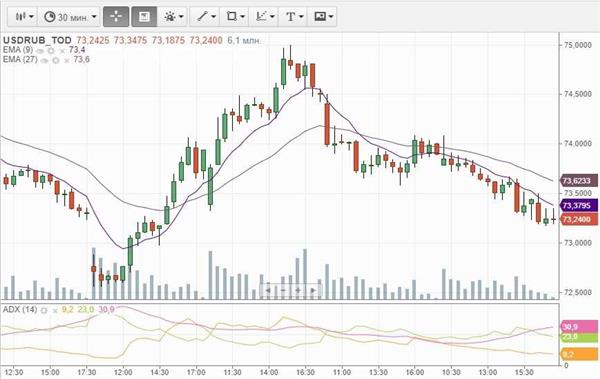The width and height of the screenshot is (600, 379).
Task: Open the 30 мин. timeframe dropdown
Action: pos(69,16)
